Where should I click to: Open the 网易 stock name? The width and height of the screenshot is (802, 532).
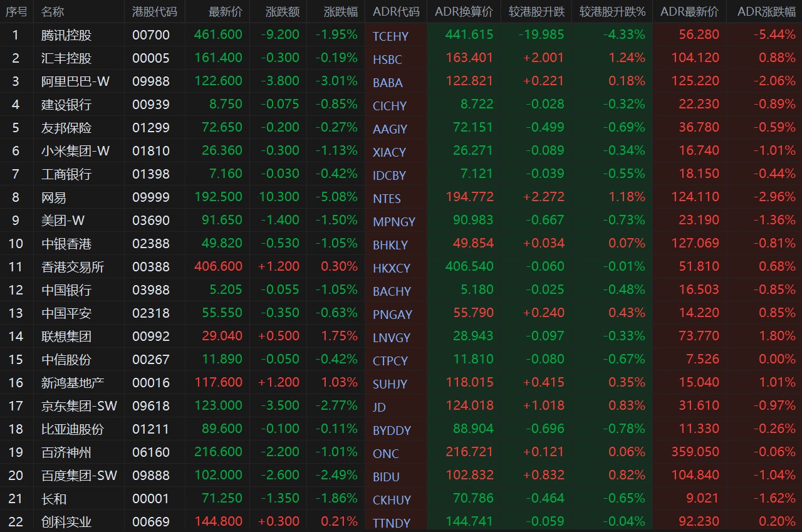point(54,197)
